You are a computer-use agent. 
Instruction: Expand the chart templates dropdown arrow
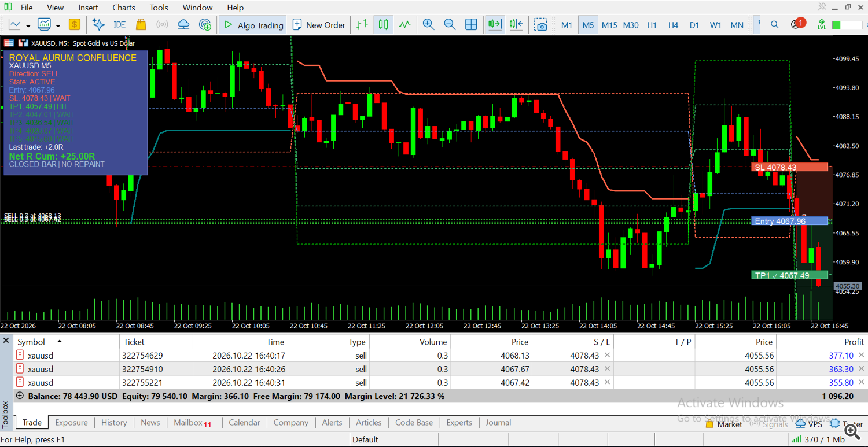coord(58,25)
